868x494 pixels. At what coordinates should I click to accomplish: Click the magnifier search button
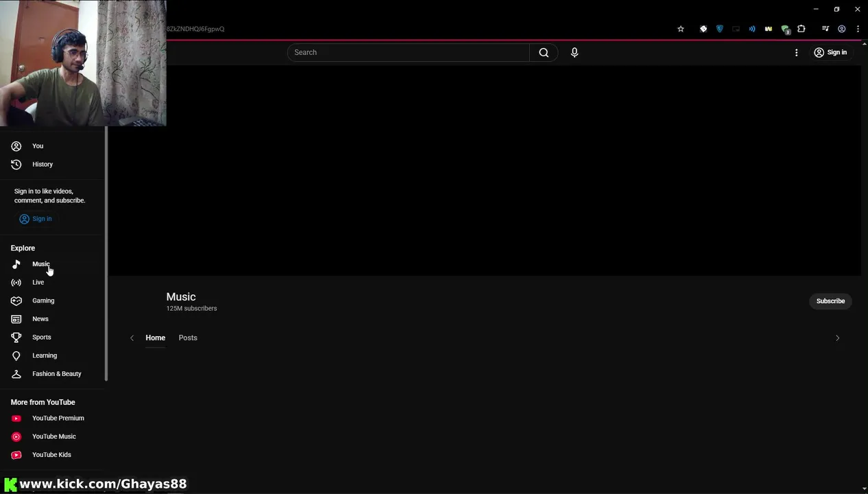[x=544, y=52]
